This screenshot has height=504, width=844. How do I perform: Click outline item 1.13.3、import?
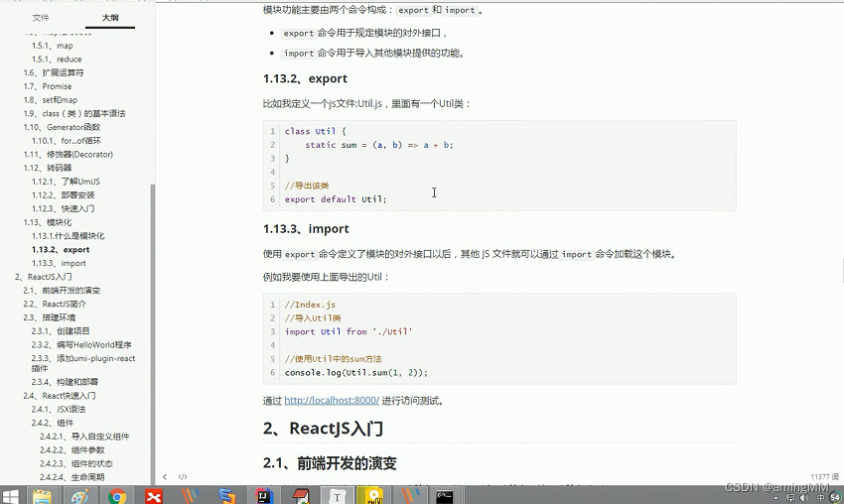point(59,263)
